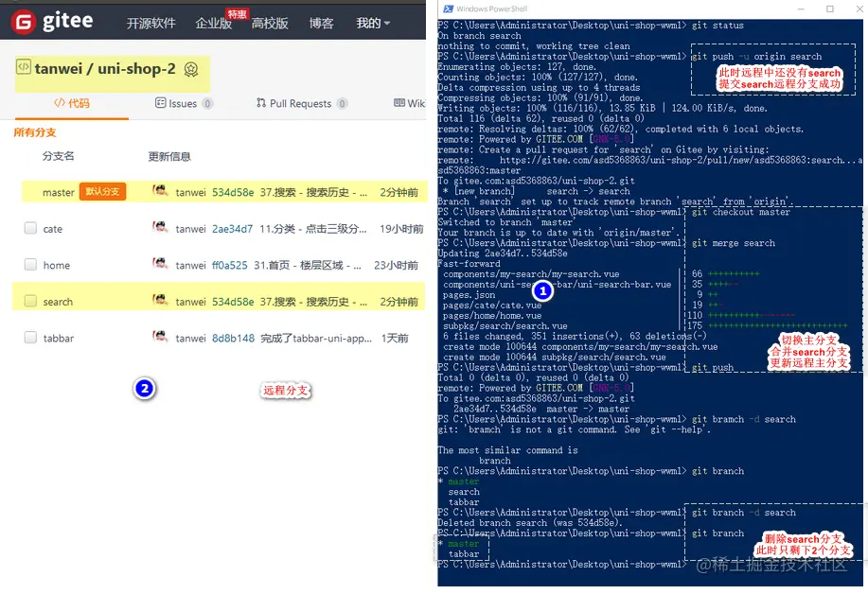Tick the checkbox for search branch
Viewport: 868px width, 594px height.
tap(30, 301)
